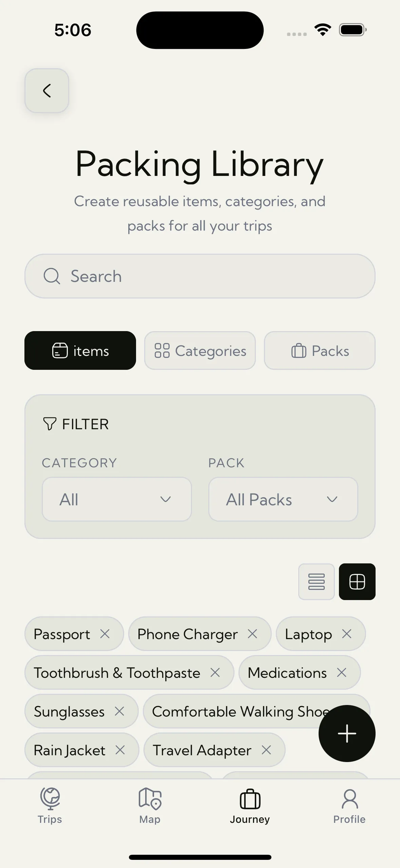Click the Search input field
Viewport: 400px width, 868px height.
point(200,276)
